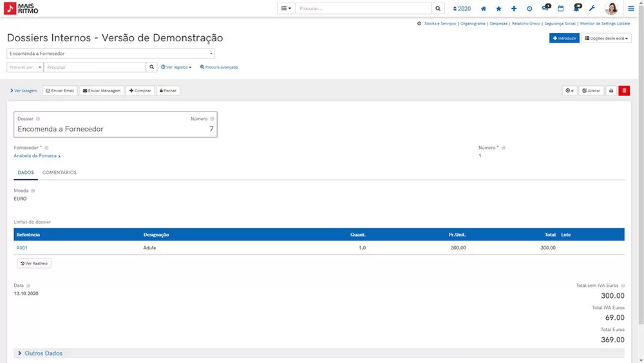Delete record with red trash button
Image resolution: width=644 pixels, height=363 pixels.
[x=624, y=90]
